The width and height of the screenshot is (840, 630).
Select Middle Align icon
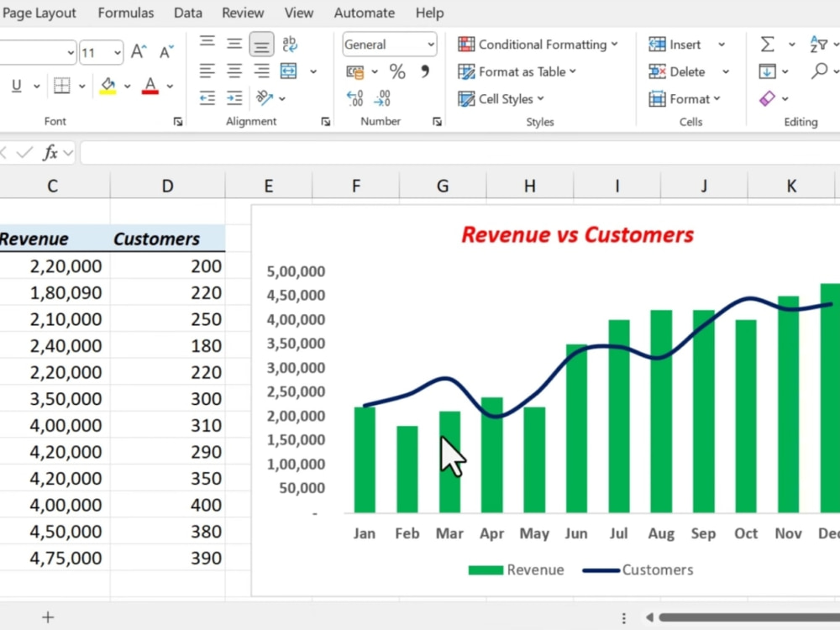[234, 44]
